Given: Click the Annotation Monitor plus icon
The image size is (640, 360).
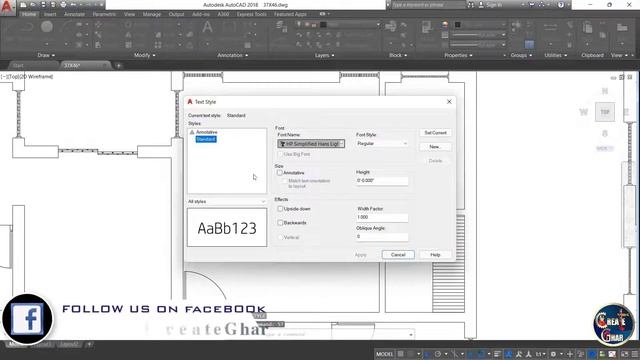Looking at the screenshot, I should coord(570,354).
